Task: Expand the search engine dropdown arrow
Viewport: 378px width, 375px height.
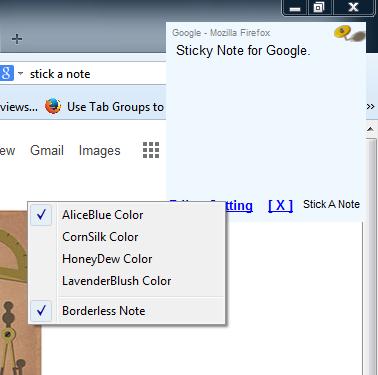Action: pyautogui.click(x=20, y=73)
